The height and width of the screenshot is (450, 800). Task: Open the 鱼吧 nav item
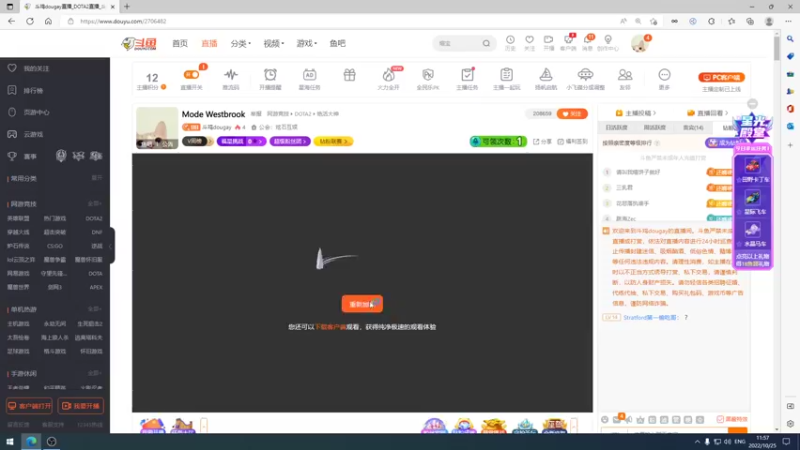tap(337, 43)
